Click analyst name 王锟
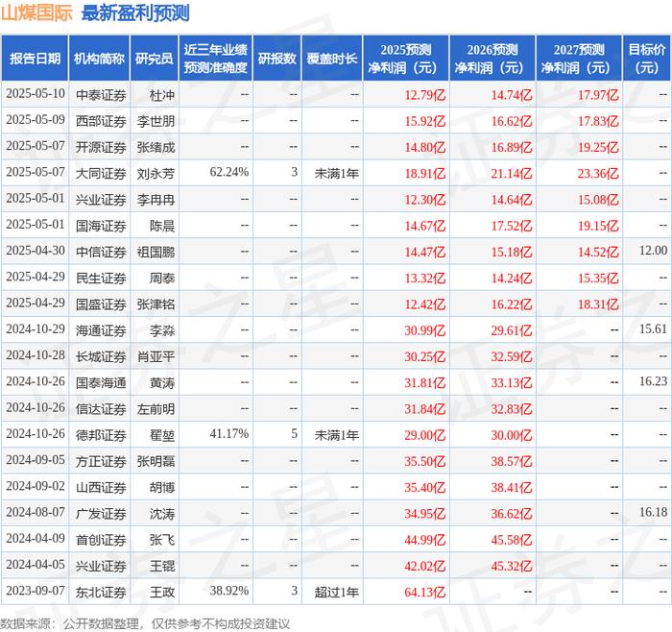672x632 pixels. [162, 566]
